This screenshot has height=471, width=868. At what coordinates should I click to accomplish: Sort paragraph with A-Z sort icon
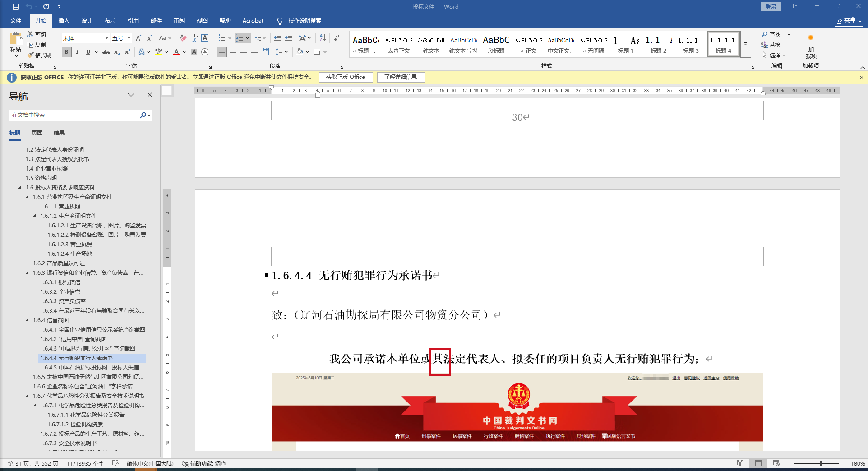[x=323, y=38]
